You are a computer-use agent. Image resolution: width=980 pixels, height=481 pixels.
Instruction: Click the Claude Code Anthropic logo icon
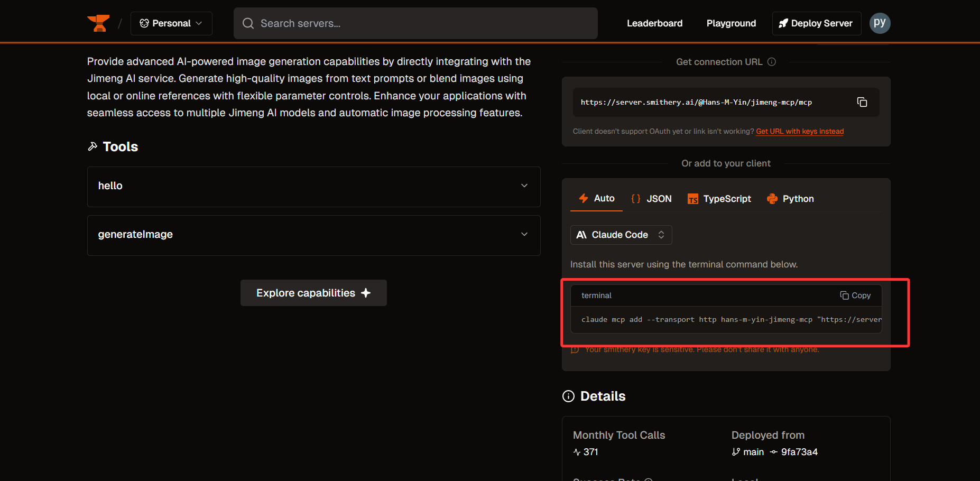(x=581, y=235)
